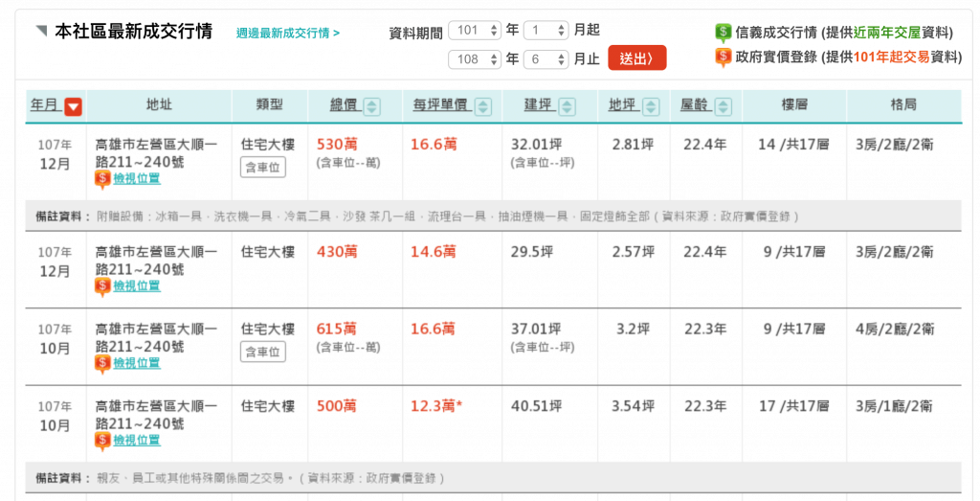Click the green 信義成交行情 dollar icon
Viewport: 980px width, 501px height.
(x=724, y=32)
